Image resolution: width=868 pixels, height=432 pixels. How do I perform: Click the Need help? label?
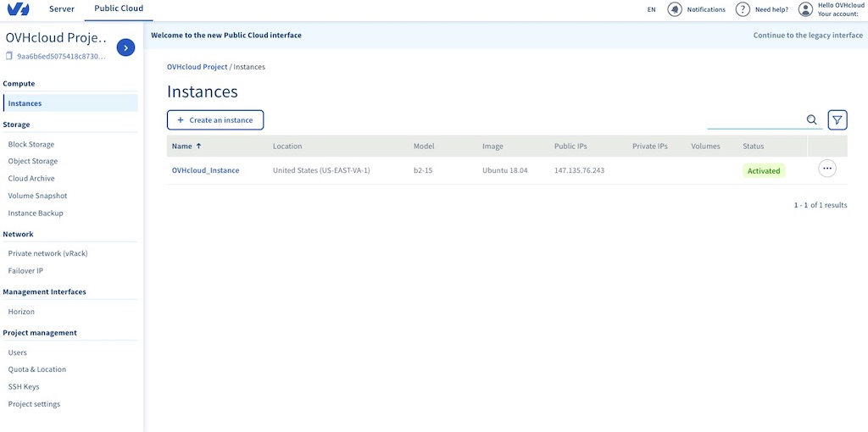[x=771, y=9]
